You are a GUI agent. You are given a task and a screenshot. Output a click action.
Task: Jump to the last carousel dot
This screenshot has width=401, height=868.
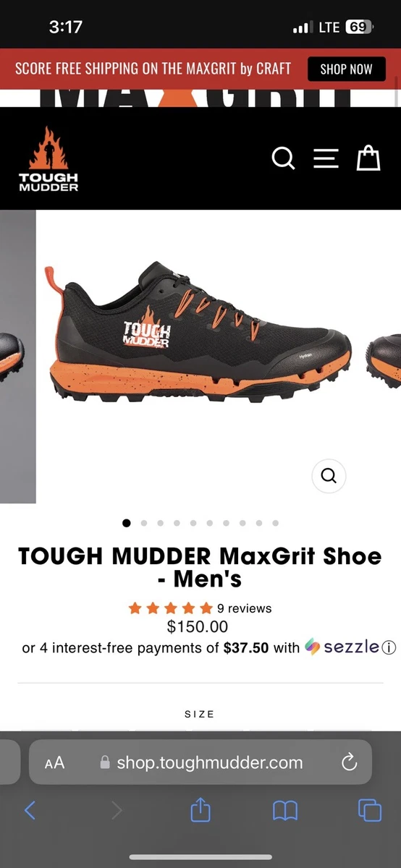pyautogui.click(x=276, y=523)
